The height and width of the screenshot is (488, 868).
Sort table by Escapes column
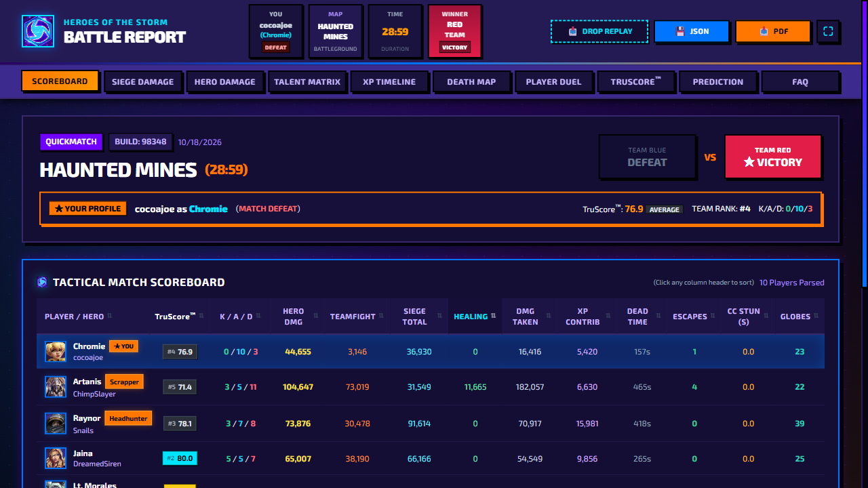(x=694, y=317)
